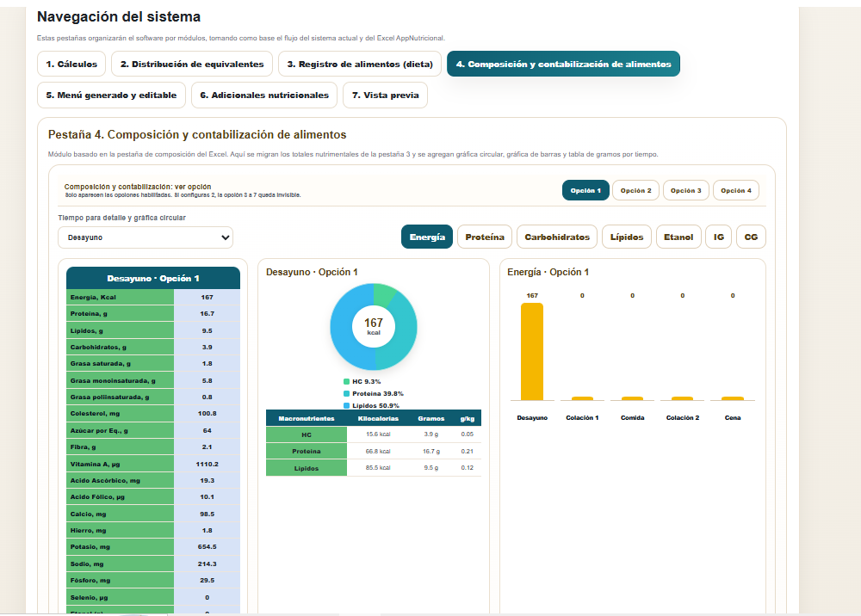Expand the Desayuno time dropdown
Screen dimensions: 861x616
pos(146,237)
